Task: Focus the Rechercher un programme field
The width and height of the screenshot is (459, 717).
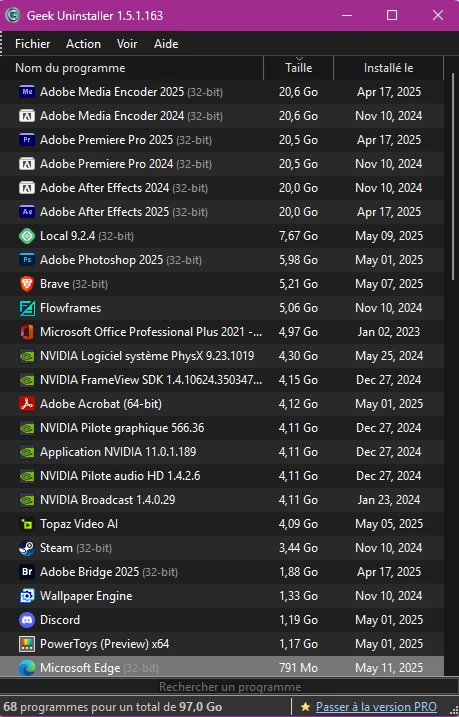Action: [230, 687]
